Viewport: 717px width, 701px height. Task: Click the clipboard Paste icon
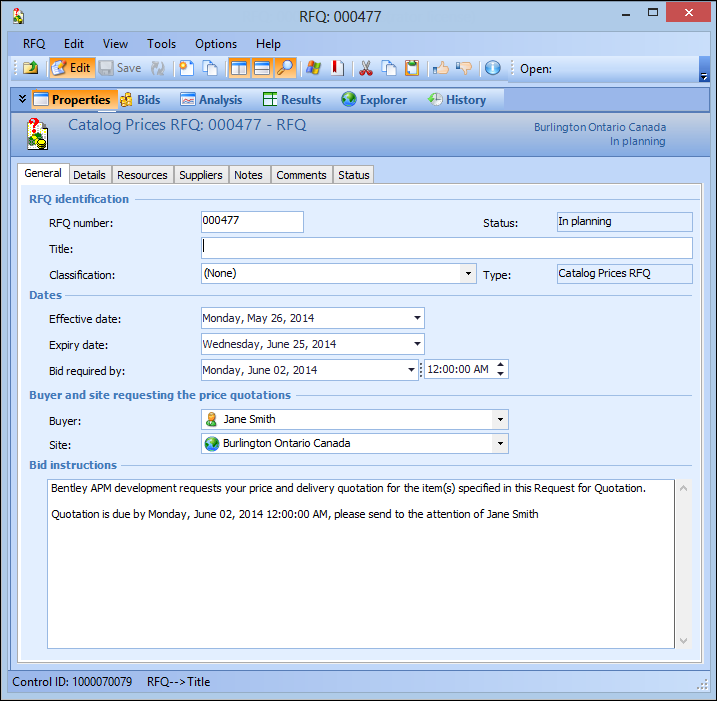click(x=412, y=68)
